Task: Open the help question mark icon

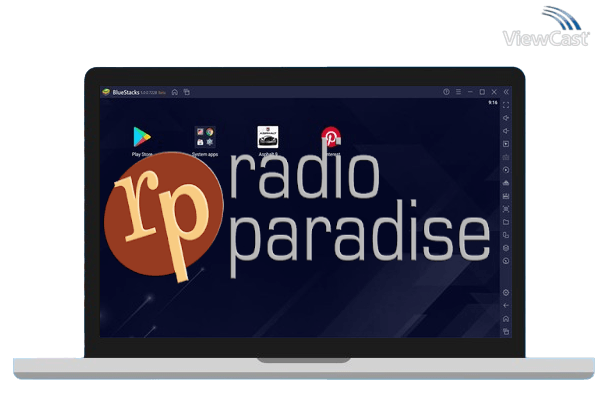Action: [446, 92]
